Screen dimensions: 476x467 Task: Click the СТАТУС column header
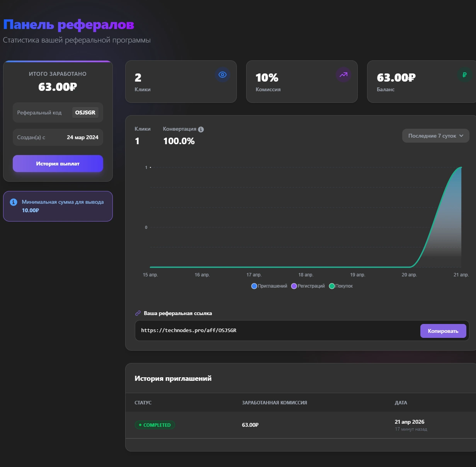point(143,403)
